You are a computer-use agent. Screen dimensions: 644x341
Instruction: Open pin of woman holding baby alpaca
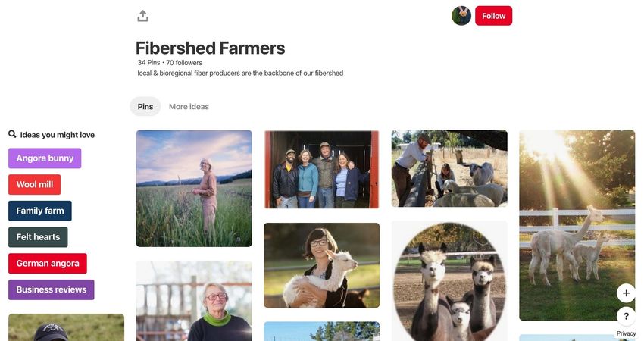click(321, 265)
